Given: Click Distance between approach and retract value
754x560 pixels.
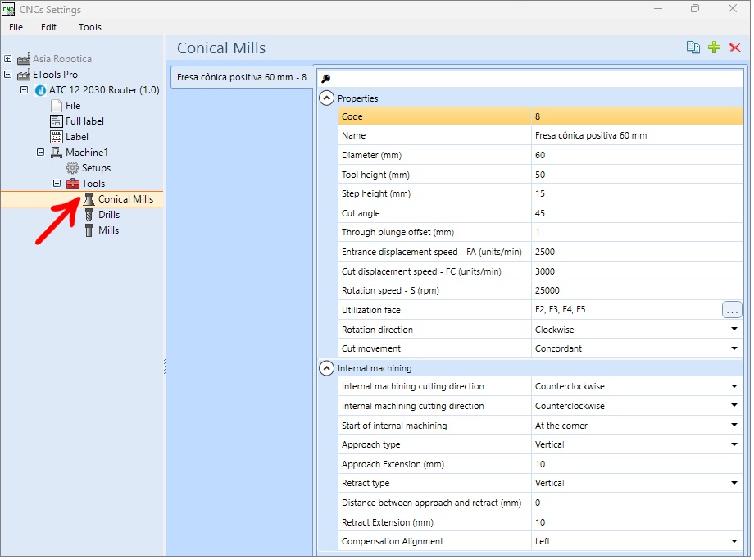Looking at the screenshot, I should 638,504.
